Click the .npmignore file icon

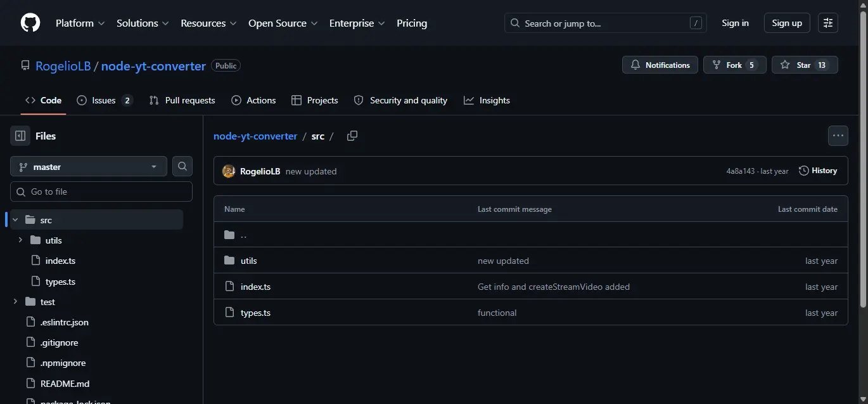(30, 363)
